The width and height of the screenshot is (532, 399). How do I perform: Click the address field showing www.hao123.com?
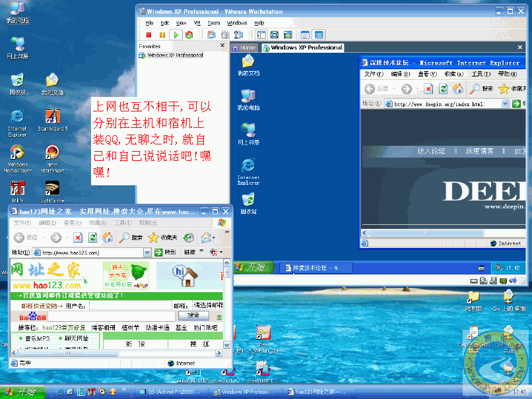pos(89,253)
